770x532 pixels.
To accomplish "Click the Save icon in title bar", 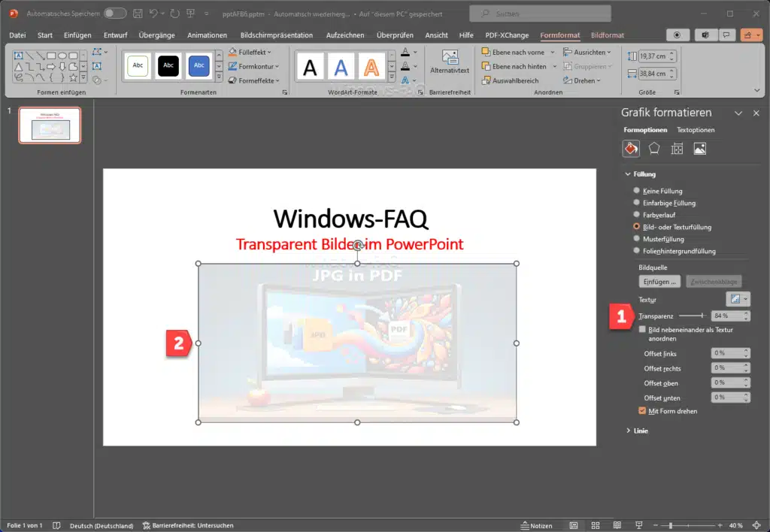I will [138, 14].
